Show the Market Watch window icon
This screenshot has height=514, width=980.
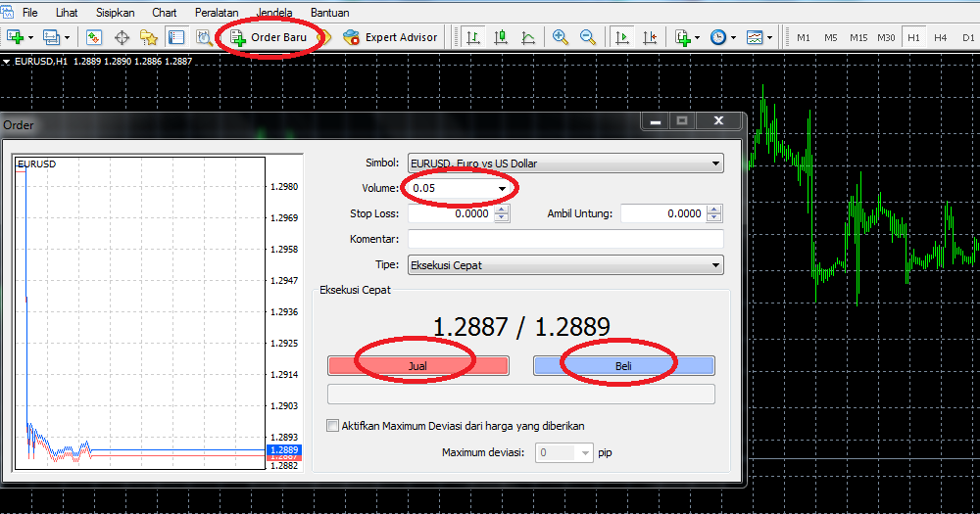pyautogui.click(x=94, y=37)
